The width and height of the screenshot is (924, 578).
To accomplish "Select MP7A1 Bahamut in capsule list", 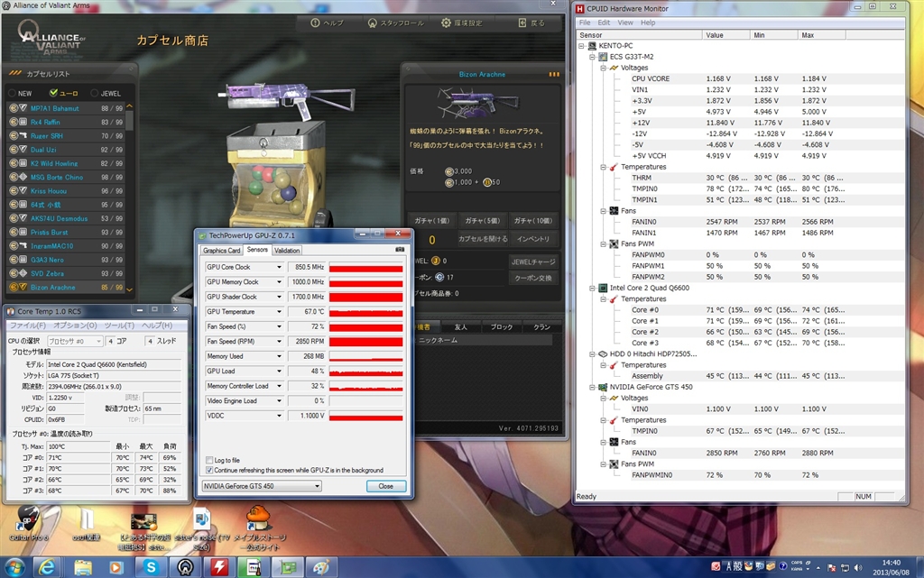I will coord(66,108).
